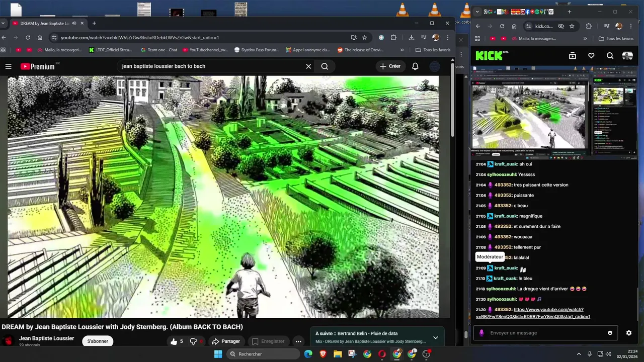This screenshot has height=362, width=644.
Task: Subscribe using the S'abonner button
Action: [x=98, y=341]
